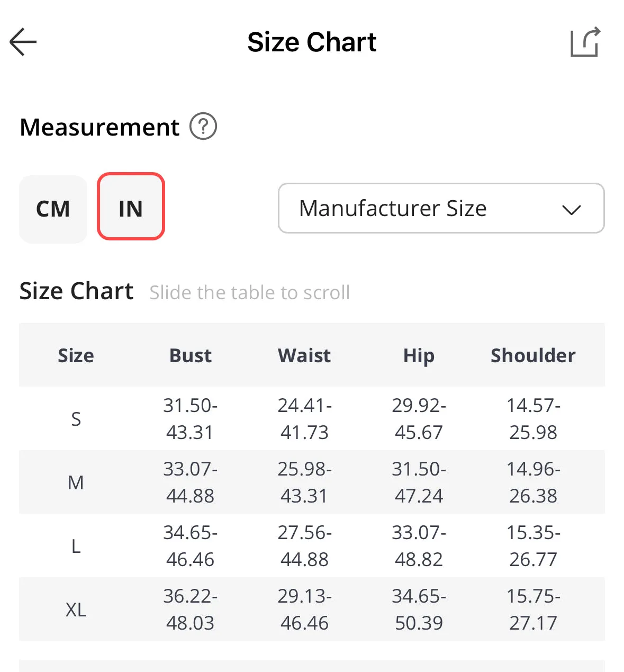Viewport: 624px width, 672px height.
Task: Select the M size row
Action: click(312, 482)
